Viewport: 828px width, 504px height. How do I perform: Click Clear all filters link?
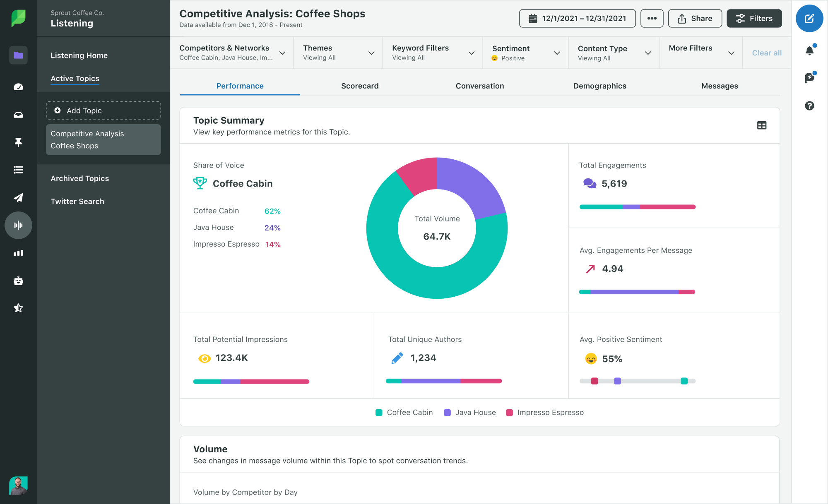(766, 52)
